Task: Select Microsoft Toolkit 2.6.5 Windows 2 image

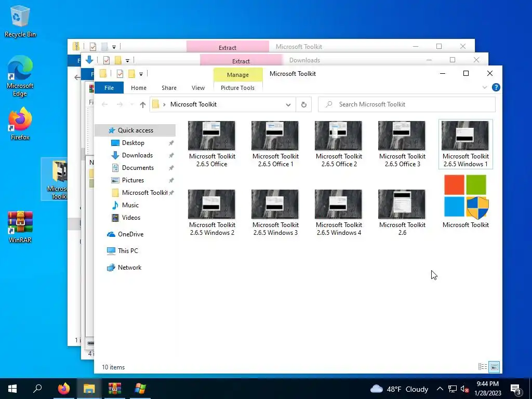Action: (x=212, y=212)
